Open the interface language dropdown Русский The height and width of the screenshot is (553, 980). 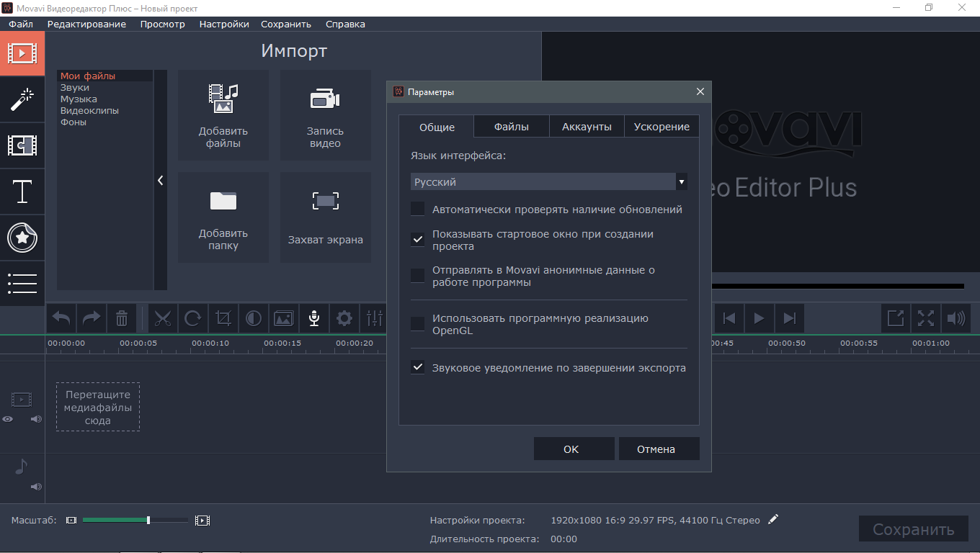tap(549, 182)
